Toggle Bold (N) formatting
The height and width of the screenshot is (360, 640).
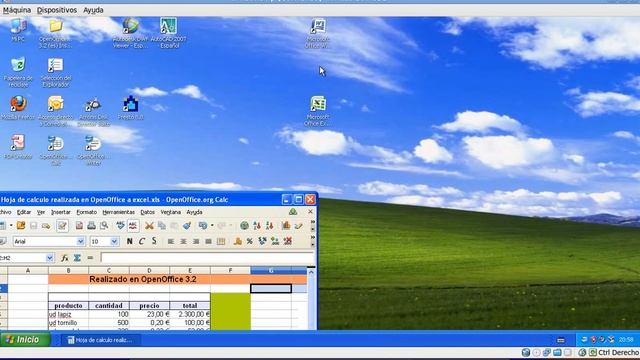(129, 242)
